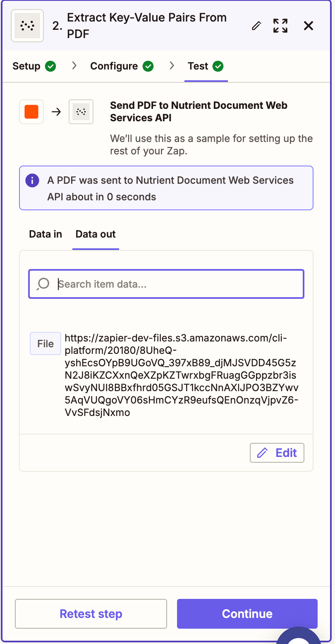Screen dimensions: 335x644
Task: Switch to the Data in tab
Action: 45,234
